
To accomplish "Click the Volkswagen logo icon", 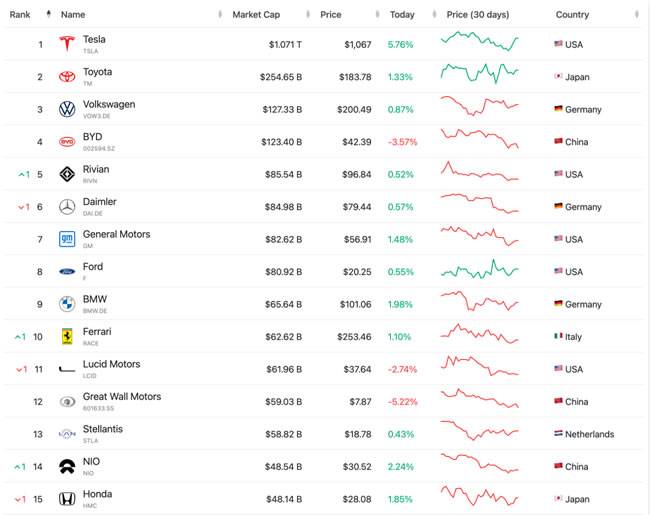I will point(67,109).
